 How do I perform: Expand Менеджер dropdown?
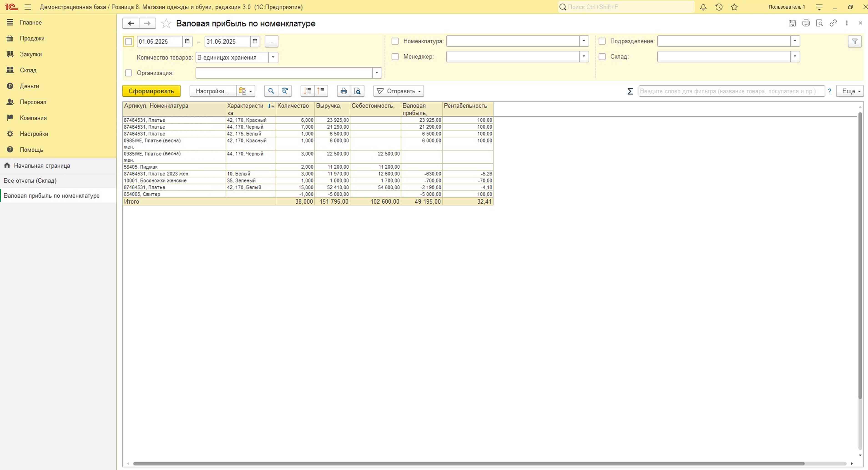(584, 57)
